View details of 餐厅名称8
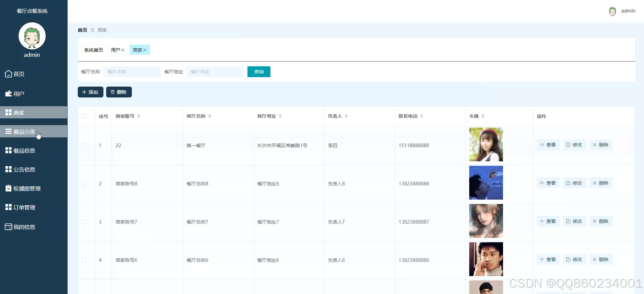644x294 pixels. [x=548, y=183]
